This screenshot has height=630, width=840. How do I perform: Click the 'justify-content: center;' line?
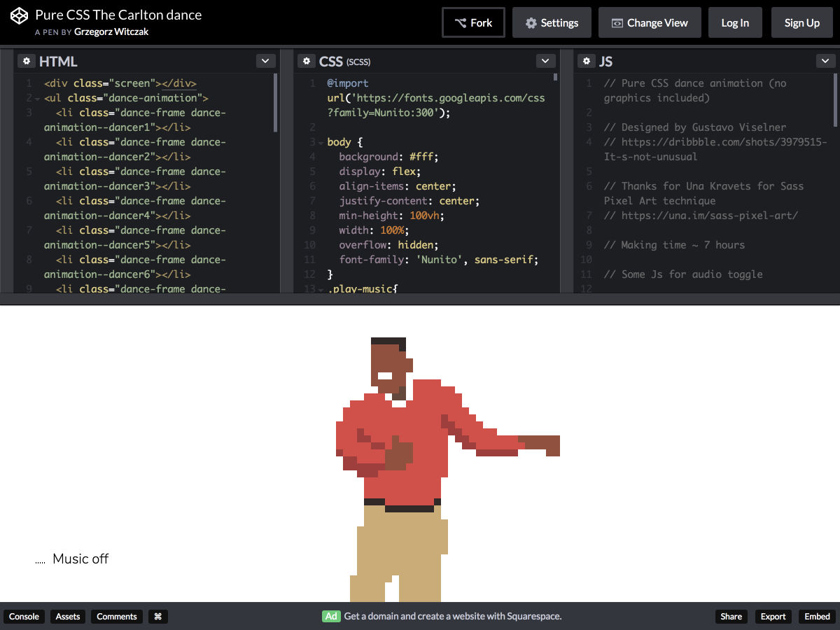(x=409, y=201)
